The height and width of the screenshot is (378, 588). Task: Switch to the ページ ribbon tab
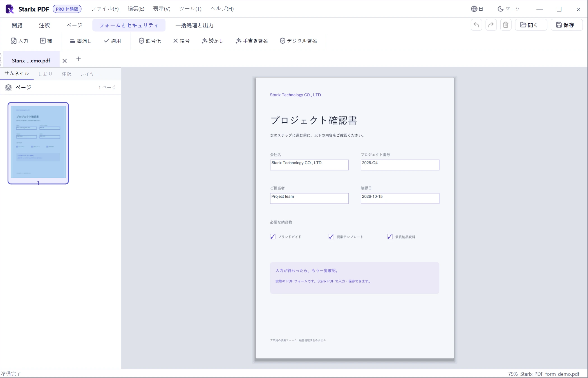pos(74,25)
